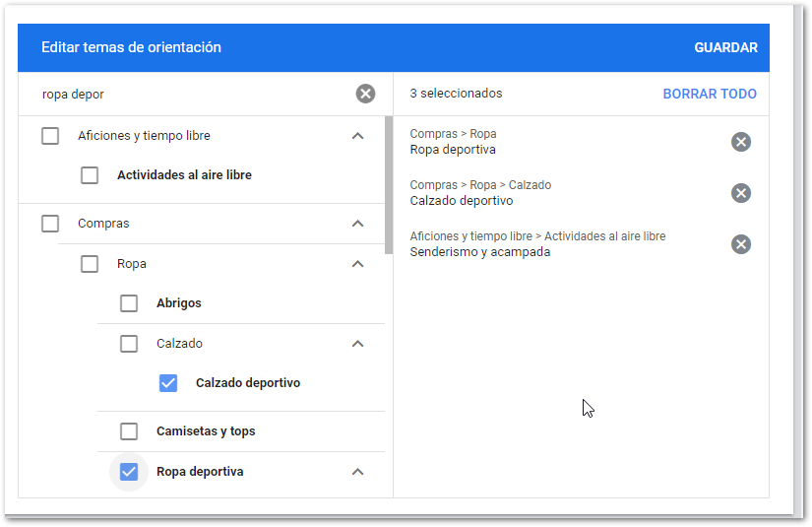Collapse the Aficiones y tiempo libre section
Screen dimensions: 812x527
[357, 136]
